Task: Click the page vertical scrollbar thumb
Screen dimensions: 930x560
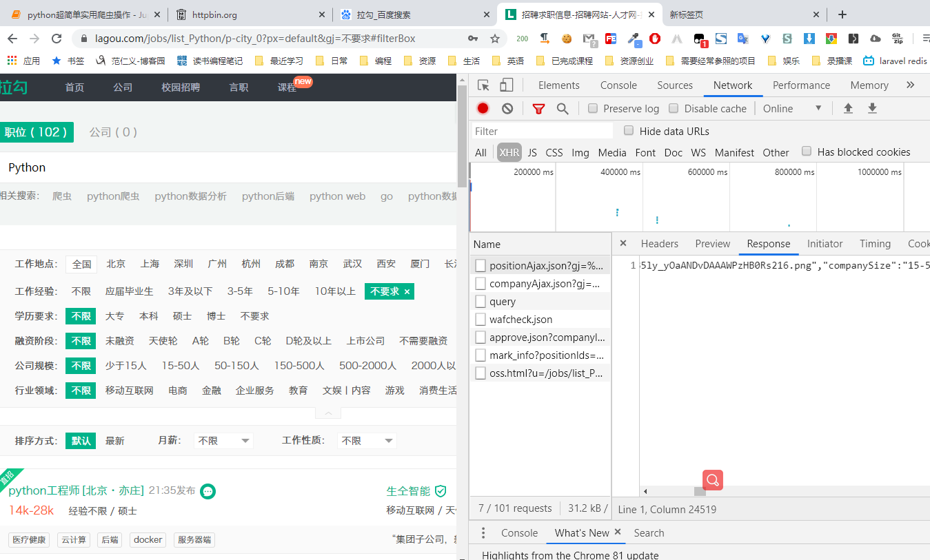Action: coord(463,136)
